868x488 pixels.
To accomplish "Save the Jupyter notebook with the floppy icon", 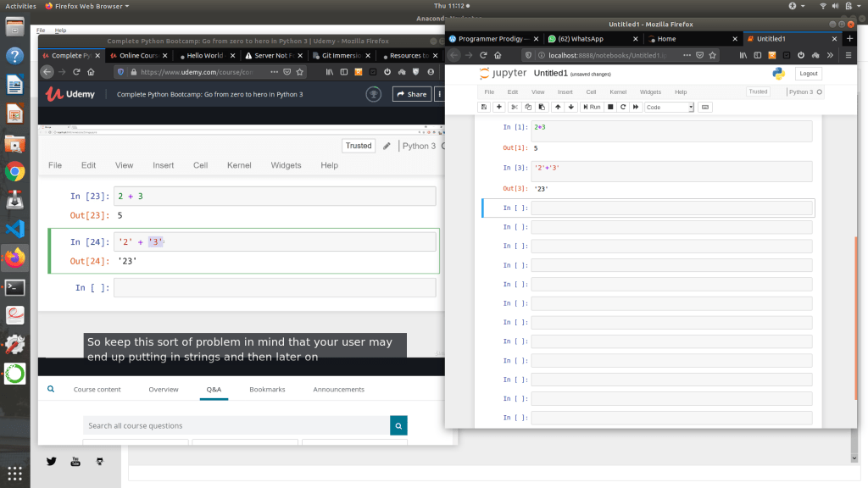I will (484, 108).
